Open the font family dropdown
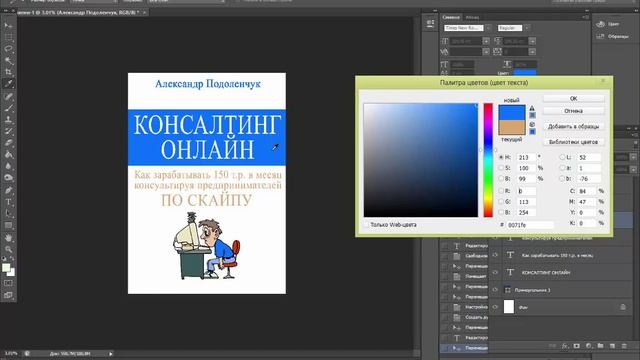This screenshot has height=360, width=640. click(488, 28)
